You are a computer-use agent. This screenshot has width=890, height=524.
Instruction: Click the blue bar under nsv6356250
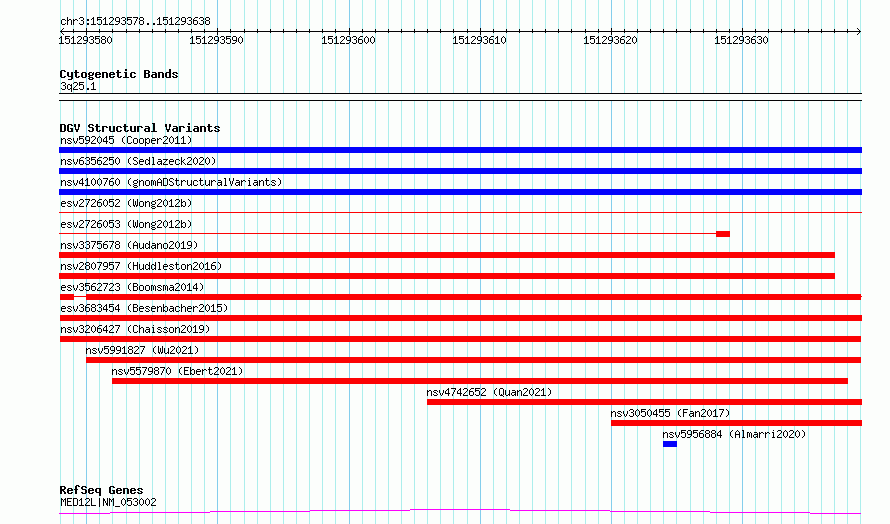[x=460, y=171]
